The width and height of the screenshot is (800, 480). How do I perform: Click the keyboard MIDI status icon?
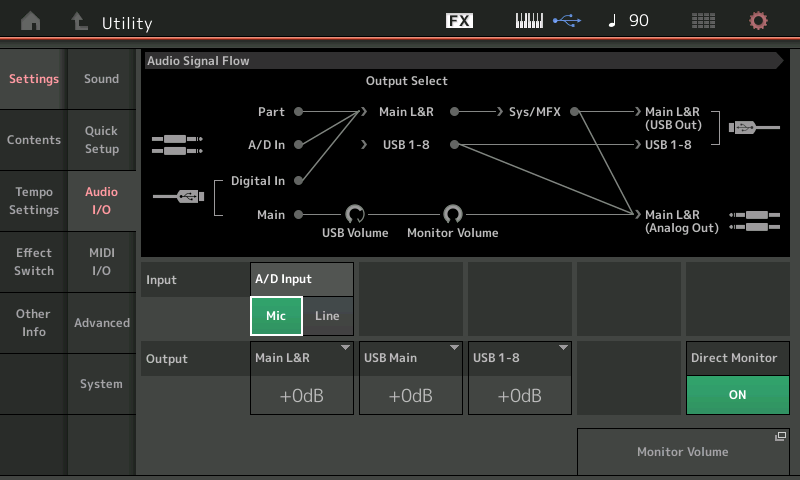[x=529, y=21]
